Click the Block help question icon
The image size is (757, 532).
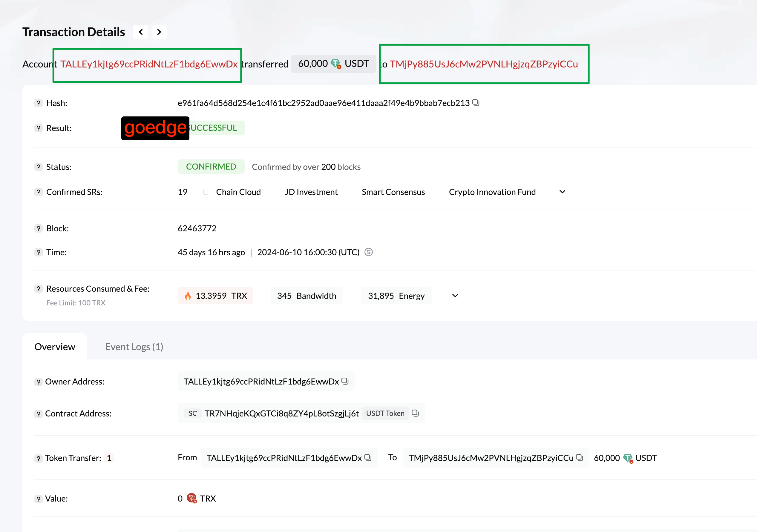tap(39, 228)
